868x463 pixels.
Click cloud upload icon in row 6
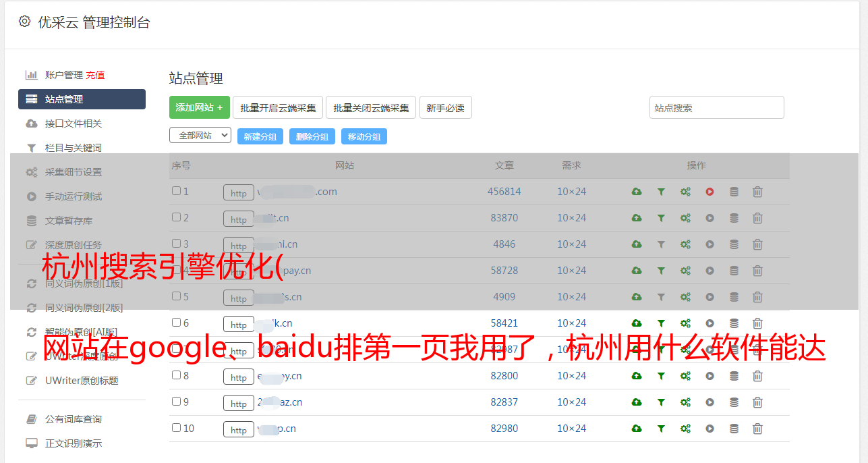(x=637, y=323)
